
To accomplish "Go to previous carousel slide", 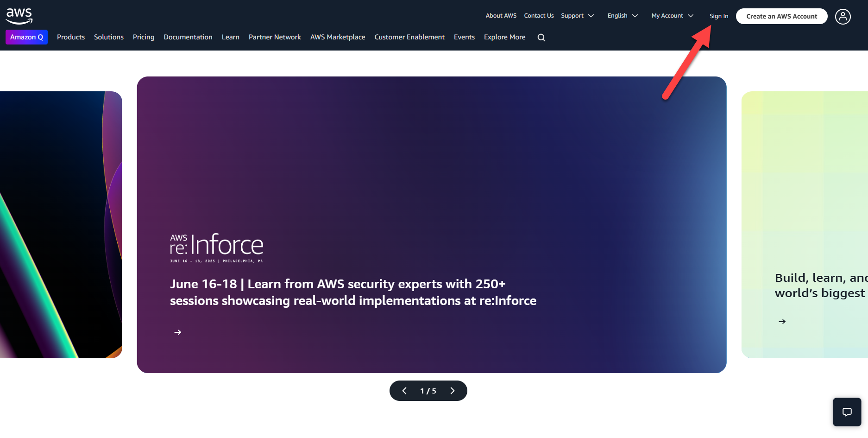I will click(404, 391).
